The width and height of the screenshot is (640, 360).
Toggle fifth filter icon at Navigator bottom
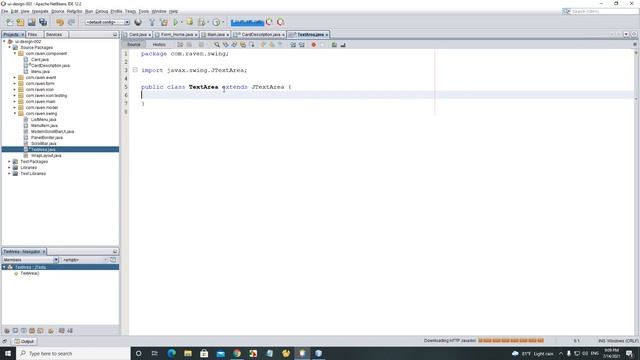tap(40, 331)
